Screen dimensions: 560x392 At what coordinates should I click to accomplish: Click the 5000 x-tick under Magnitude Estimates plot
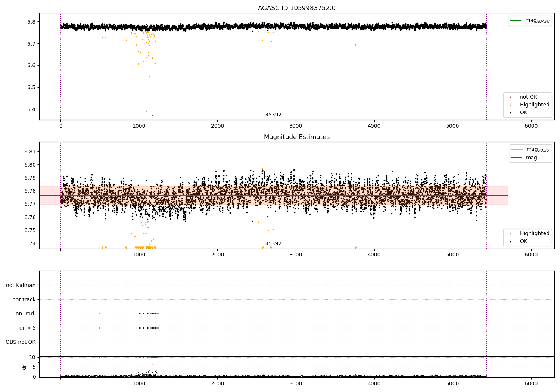[452, 255]
